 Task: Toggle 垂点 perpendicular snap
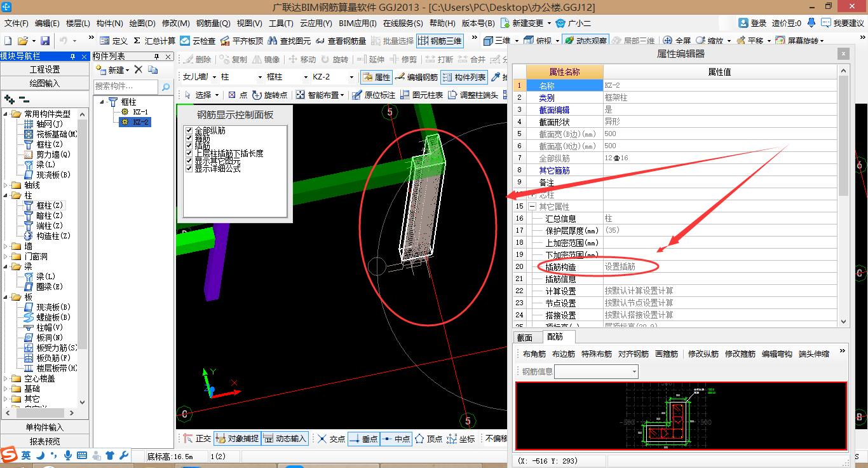click(363, 438)
